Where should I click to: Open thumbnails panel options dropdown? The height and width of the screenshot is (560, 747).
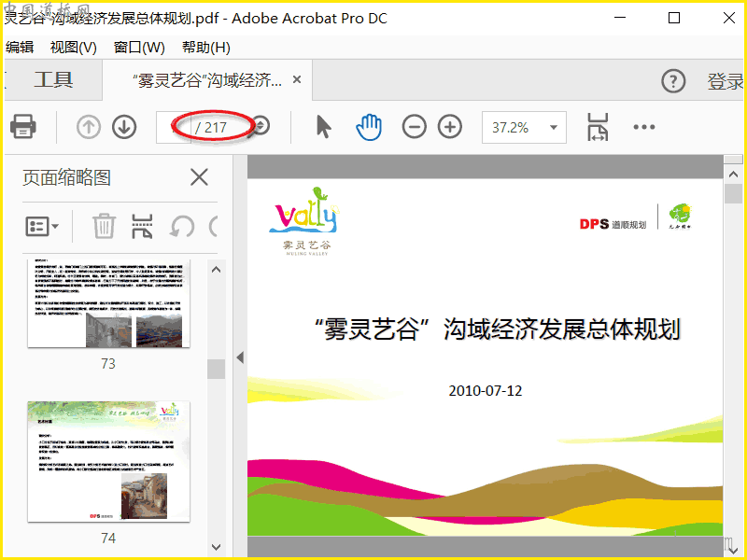pyautogui.click(x=42, y=226)
